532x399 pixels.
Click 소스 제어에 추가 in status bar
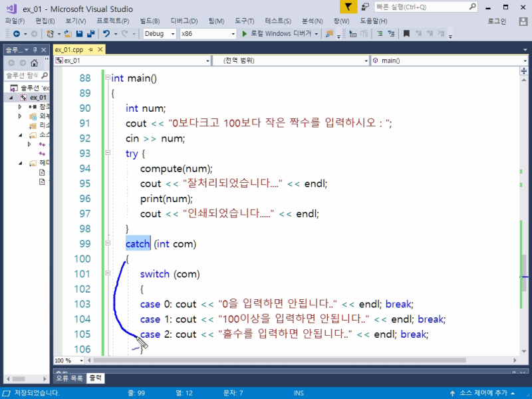(x=483, y=393)
